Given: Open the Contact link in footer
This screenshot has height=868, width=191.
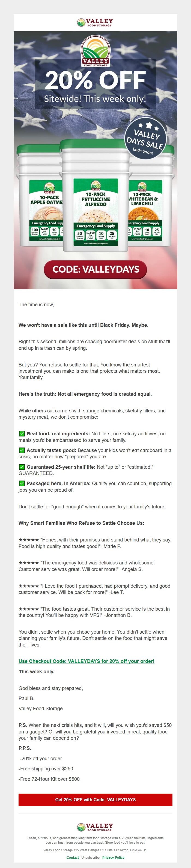Looking at the screenshot, I should click(x=73, y=858).
